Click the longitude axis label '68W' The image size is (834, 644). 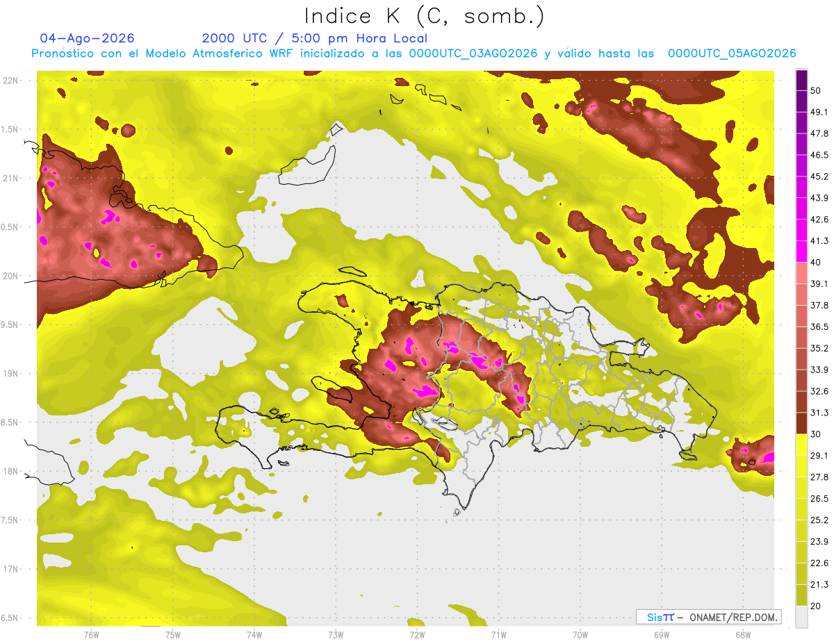point(743,634)
